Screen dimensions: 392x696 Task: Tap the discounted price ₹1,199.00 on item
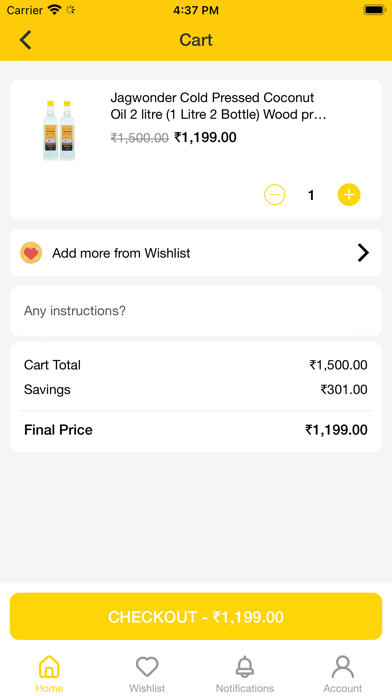205,138
